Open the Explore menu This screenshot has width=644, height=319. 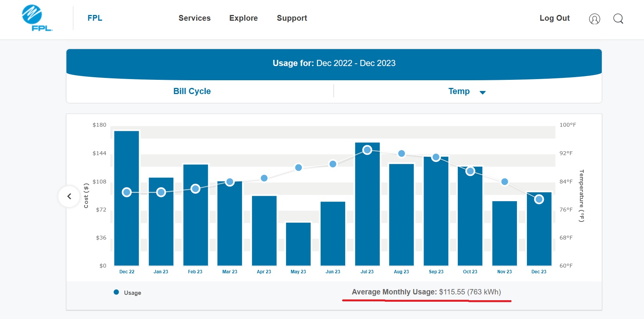point(243,18)
